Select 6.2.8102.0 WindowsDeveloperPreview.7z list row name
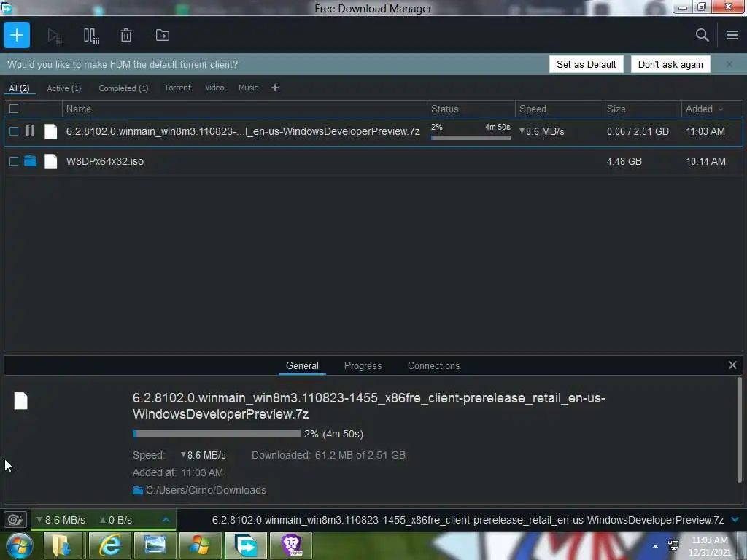 coord(242,131)
